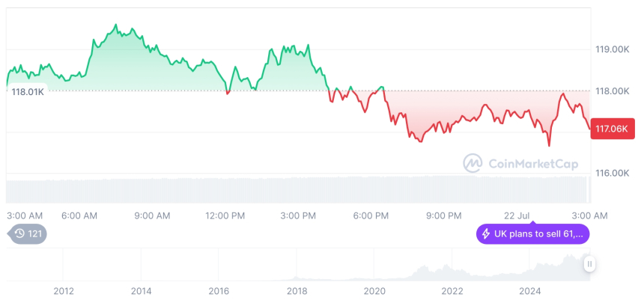Viewport: 644px width, 300px height.
Task: Click the 22 Jul date axis label
Action: point(517,215)
